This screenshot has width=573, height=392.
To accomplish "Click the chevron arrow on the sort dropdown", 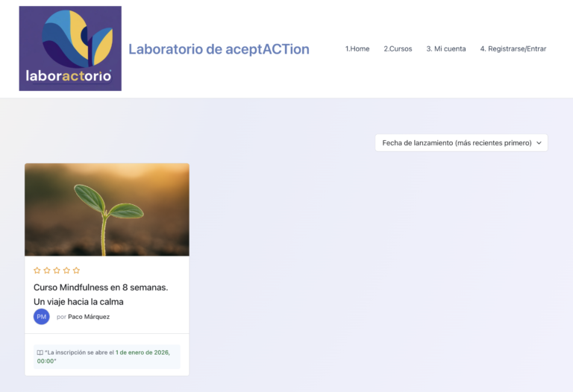I will [539, 143].
